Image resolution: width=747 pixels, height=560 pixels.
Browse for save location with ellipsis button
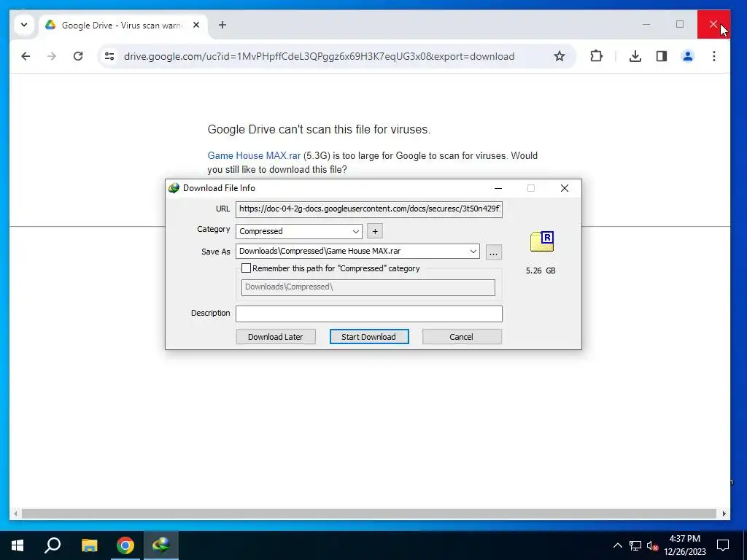click(x=494, y=252)
